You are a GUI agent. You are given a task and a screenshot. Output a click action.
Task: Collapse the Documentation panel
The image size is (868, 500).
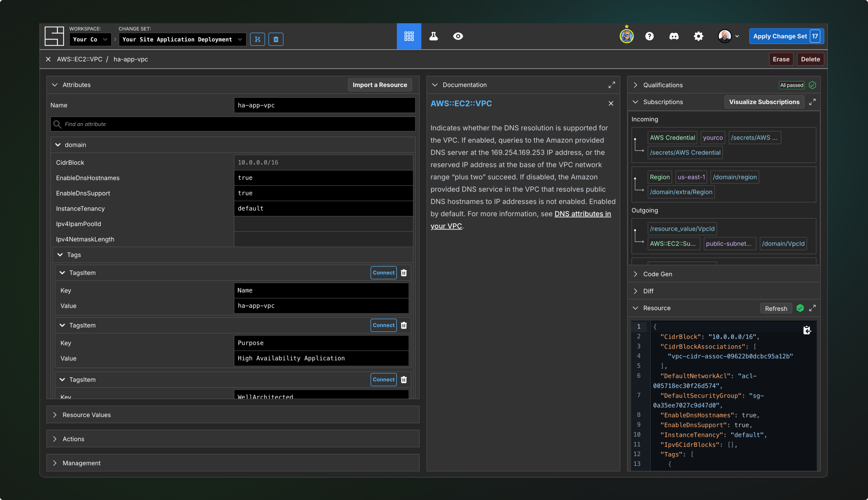pos(435,85)
